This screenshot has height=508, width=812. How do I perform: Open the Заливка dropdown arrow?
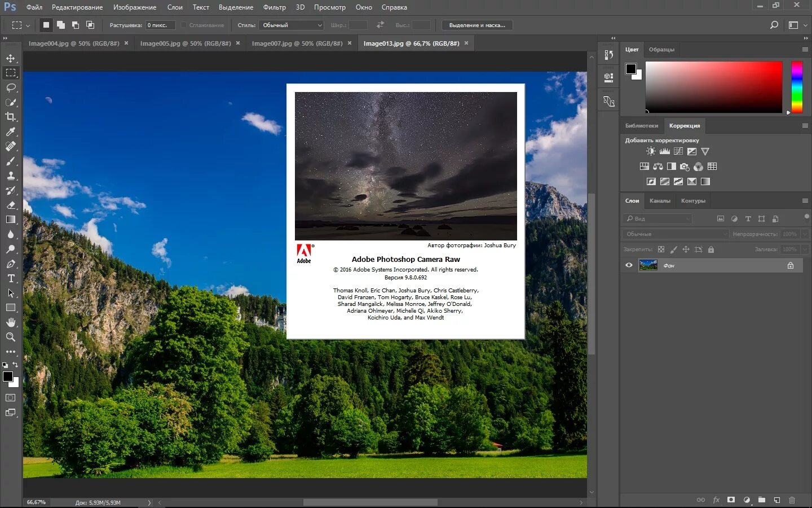coord(805,249)
